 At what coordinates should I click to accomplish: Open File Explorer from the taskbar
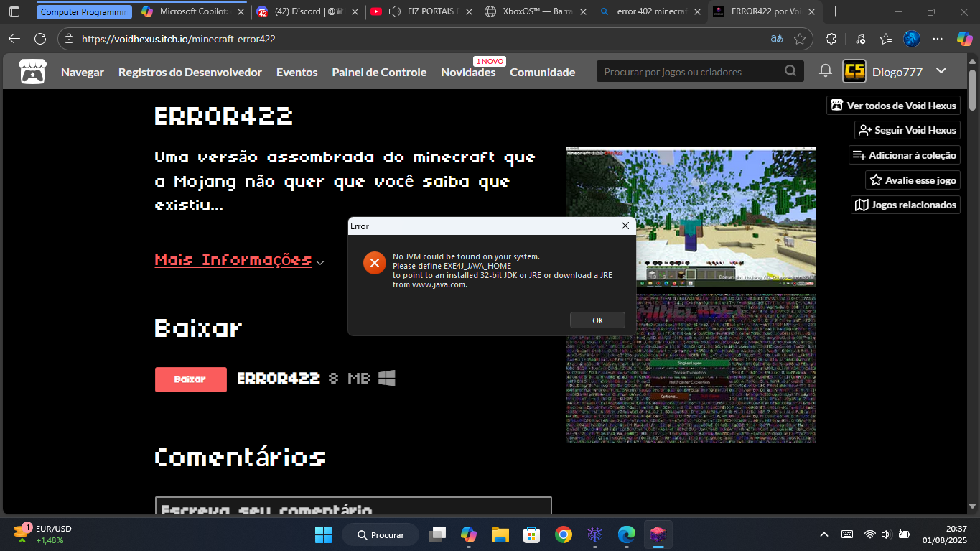pyautogui.click(x=500, y=534)
